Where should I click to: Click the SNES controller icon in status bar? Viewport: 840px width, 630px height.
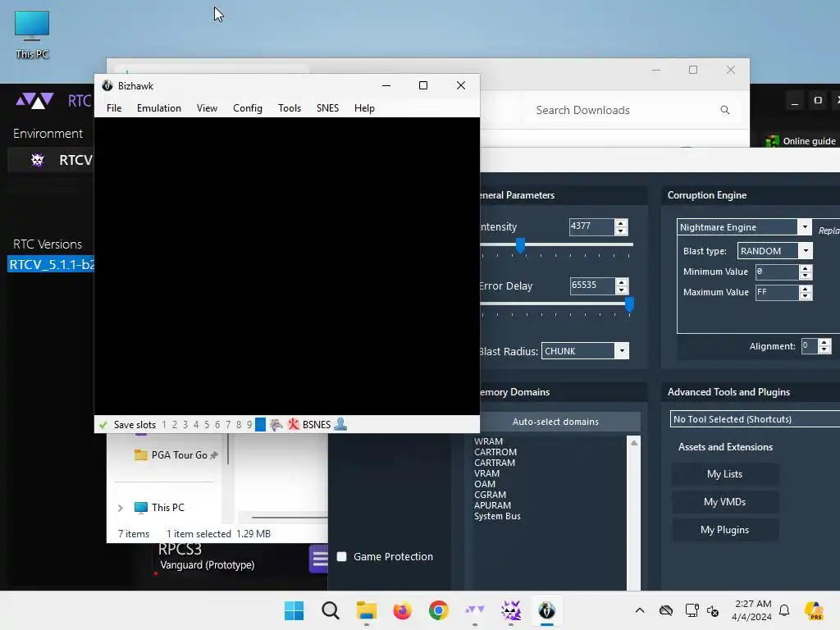(x=276, y=425)
